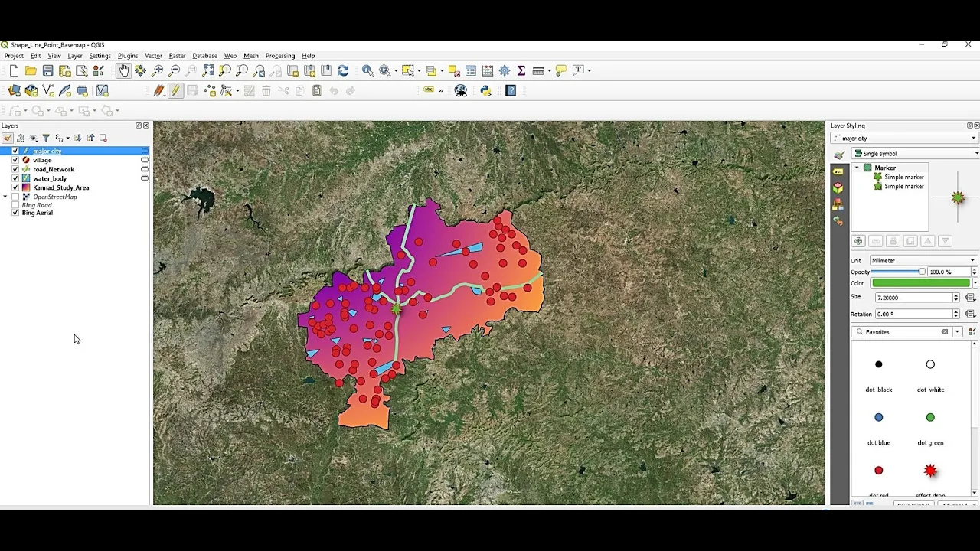Open the Raster menu

coord(177,56)
